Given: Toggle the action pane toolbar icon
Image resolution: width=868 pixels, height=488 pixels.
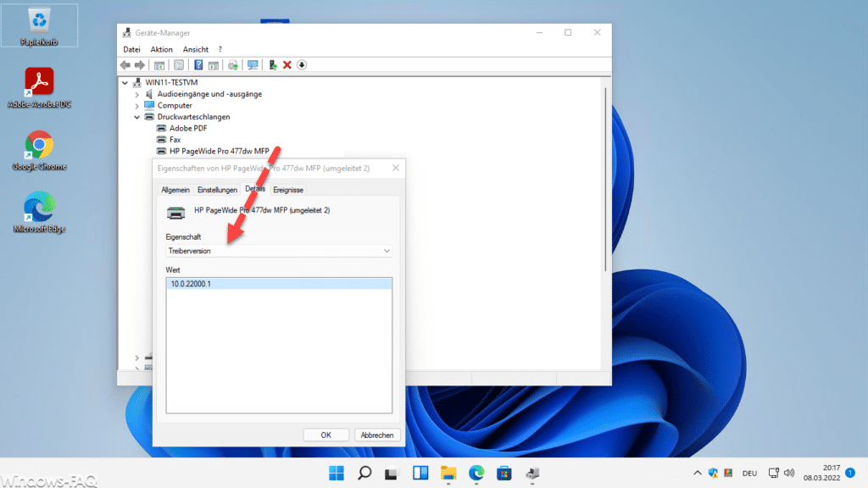Looking at the screenshot, I should point(214,65).
